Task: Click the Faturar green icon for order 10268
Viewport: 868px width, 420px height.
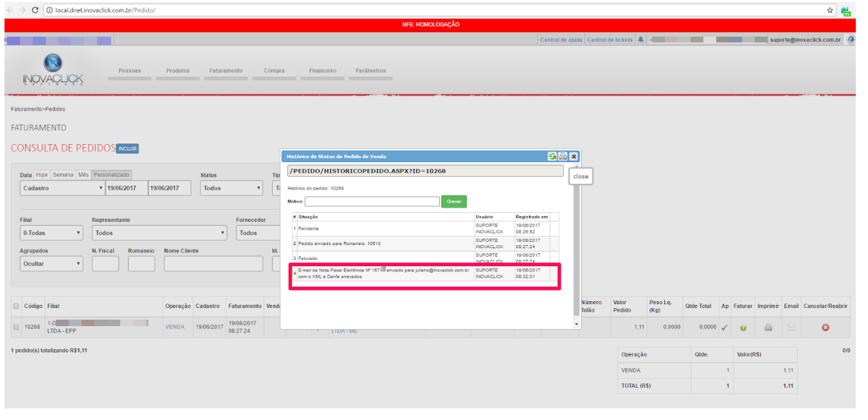Action: pyautogui.click(x=743, y=327)
